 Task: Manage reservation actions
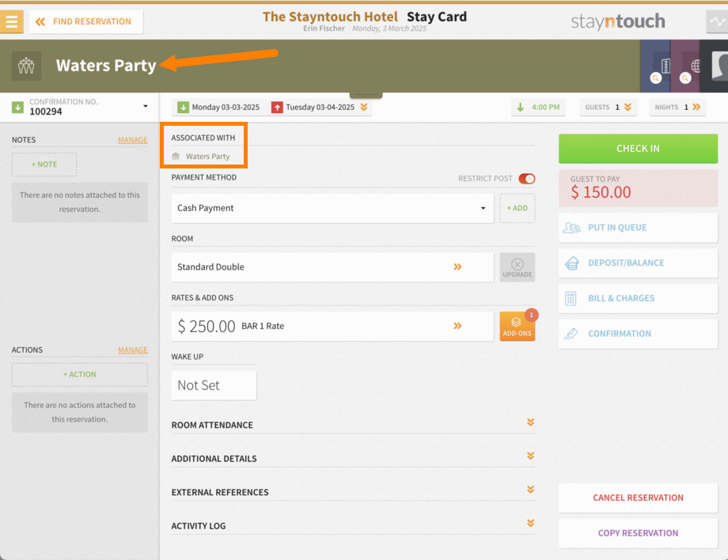click(x=133, y=350)
